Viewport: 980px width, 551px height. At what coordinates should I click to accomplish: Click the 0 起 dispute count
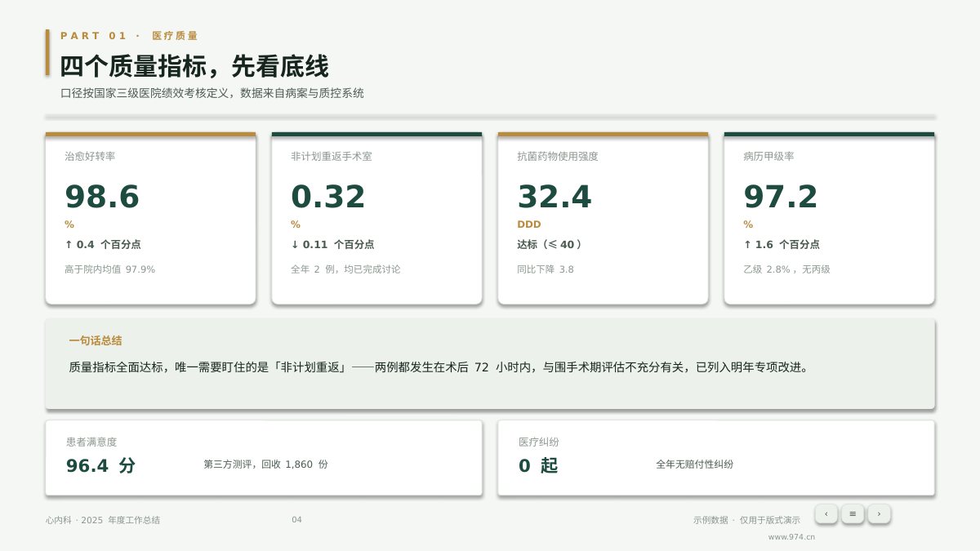point(538,465)
